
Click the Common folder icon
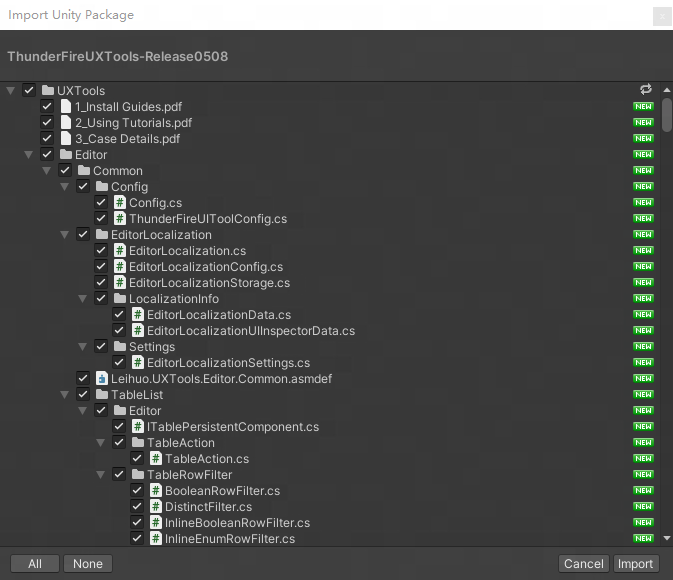point(84,170)
